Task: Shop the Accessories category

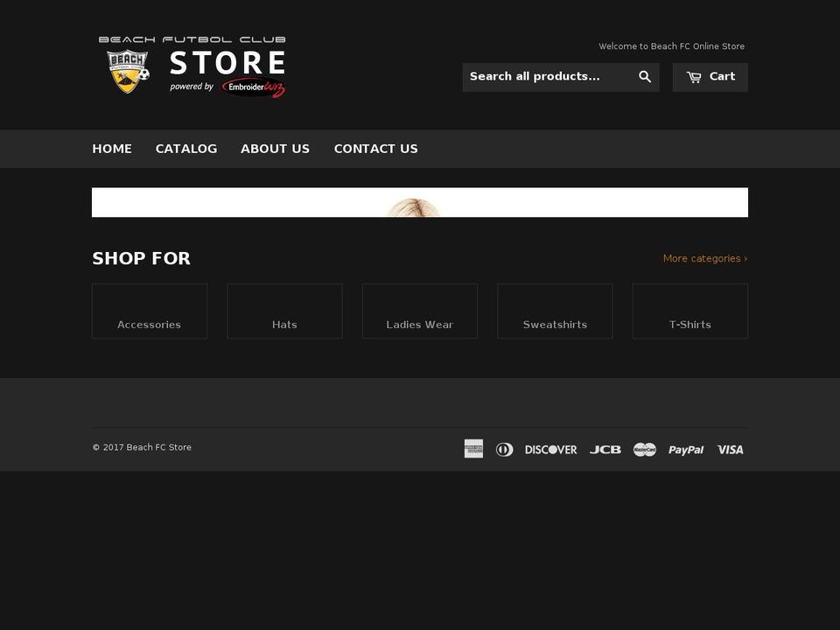Action: click(x=150, y=311)
